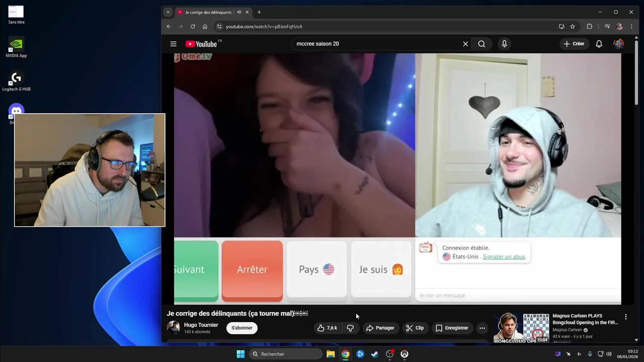The width and height of the screenshot is (644, 362).
Task: Open options for the Magnus Carlsen suggestion
Action: point(626,317)
